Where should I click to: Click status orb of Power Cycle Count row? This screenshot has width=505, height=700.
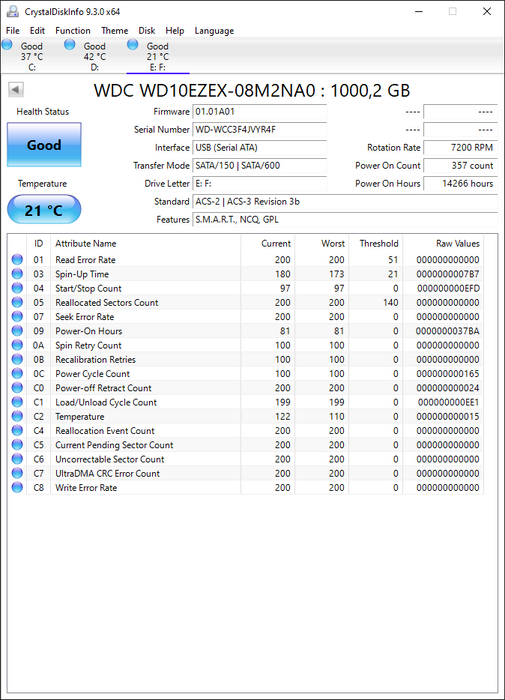(17, 373)
